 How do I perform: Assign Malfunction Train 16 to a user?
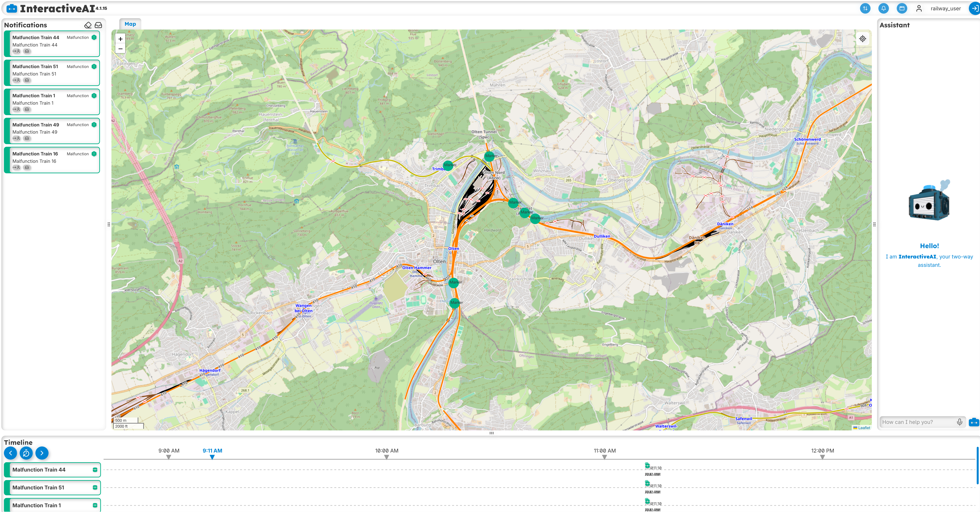pos(16,168)
